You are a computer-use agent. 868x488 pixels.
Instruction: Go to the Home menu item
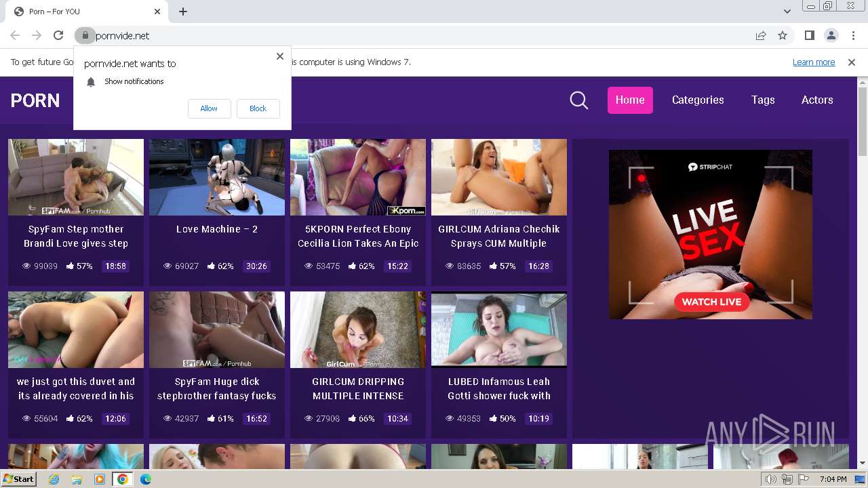click(630, 100)
